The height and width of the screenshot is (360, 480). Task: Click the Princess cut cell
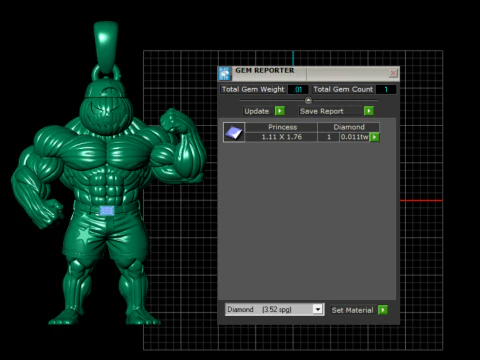click(x=282, y=127)
